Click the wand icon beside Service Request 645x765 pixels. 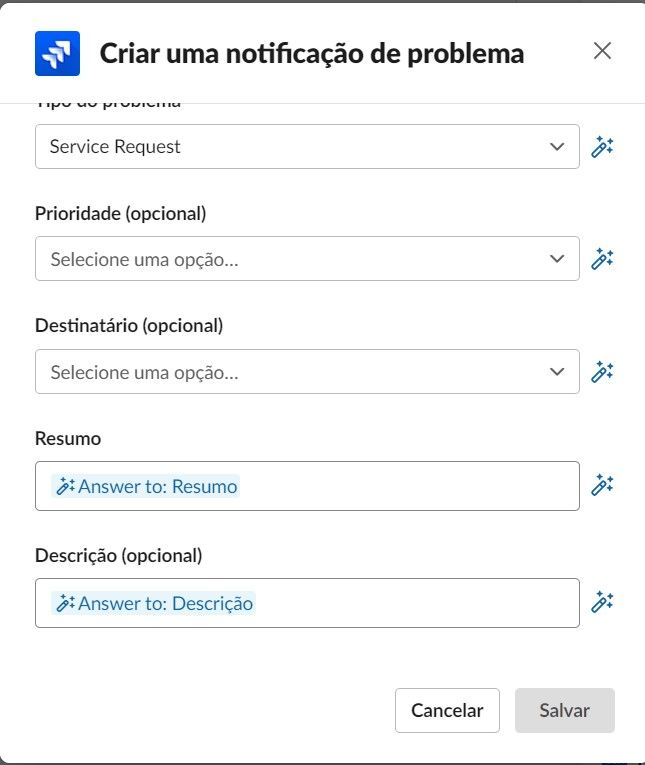601,147
